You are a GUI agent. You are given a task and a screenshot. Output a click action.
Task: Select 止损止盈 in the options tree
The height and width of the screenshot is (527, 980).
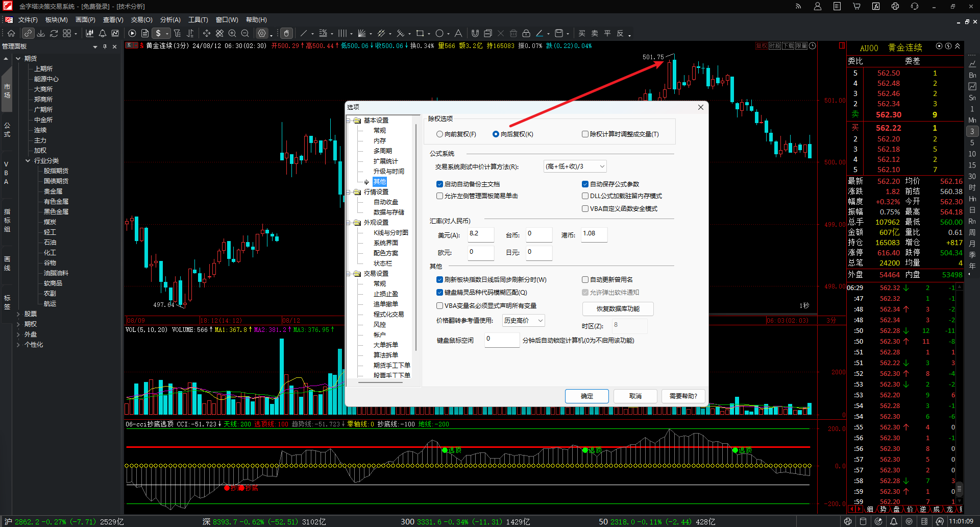click(386, 294)
